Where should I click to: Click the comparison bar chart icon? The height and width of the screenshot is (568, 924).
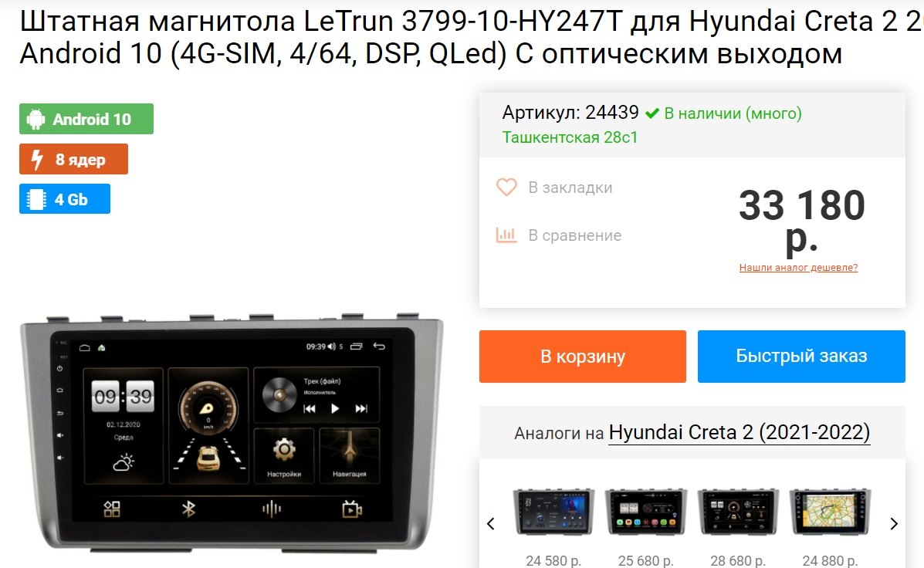pyautogui.click(x=506, y=235)
